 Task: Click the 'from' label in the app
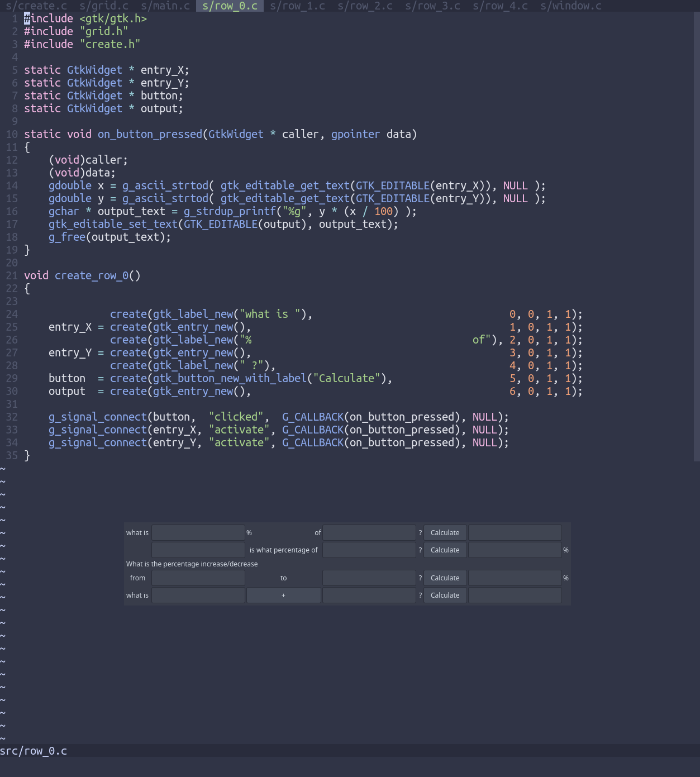coord(137,578)
